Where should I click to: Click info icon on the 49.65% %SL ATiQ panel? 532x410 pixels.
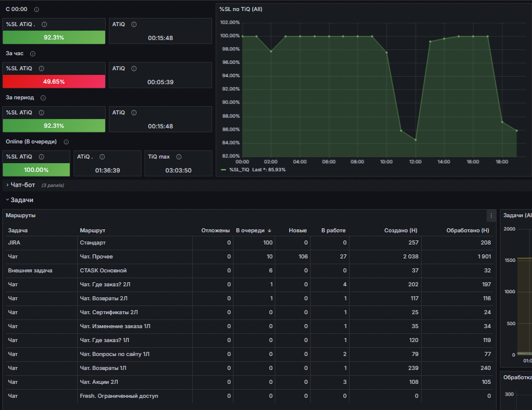point(41,69)
